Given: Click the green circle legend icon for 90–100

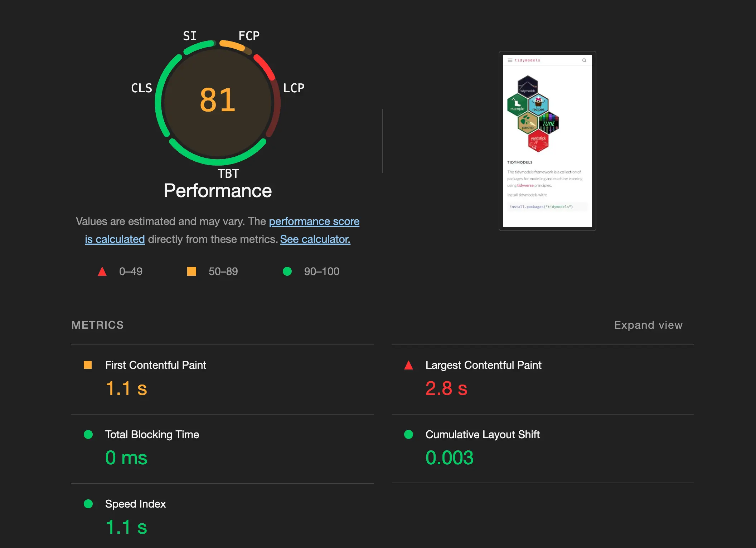Looking at the screenshot, I should (x=287, y=271).
